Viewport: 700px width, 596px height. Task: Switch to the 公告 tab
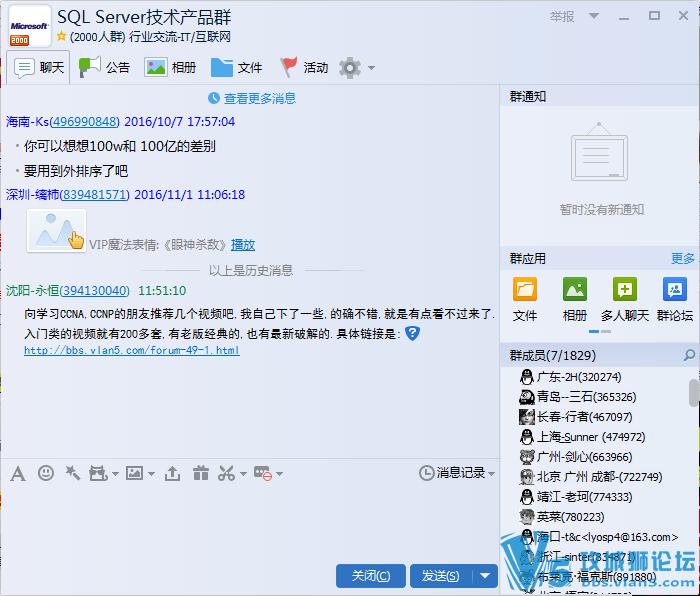click(x=104, y=68)
